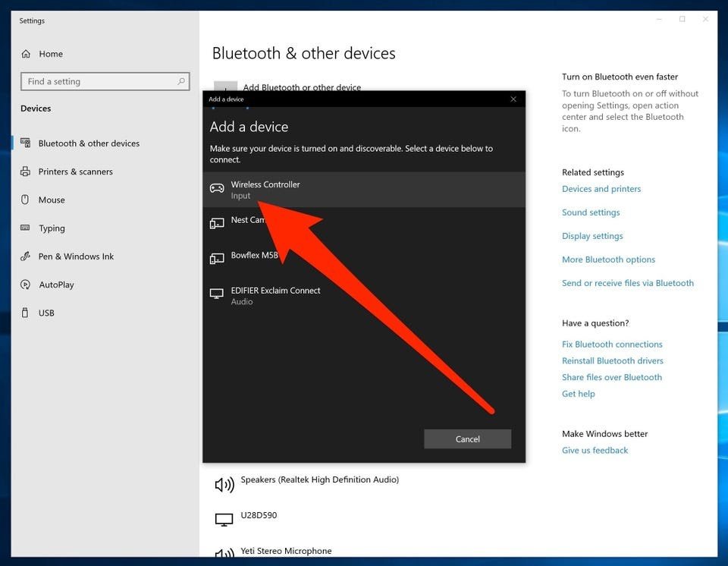Select AutoPlay in sidebar
This screenshot has width=728, height=566.
point(56,285)
